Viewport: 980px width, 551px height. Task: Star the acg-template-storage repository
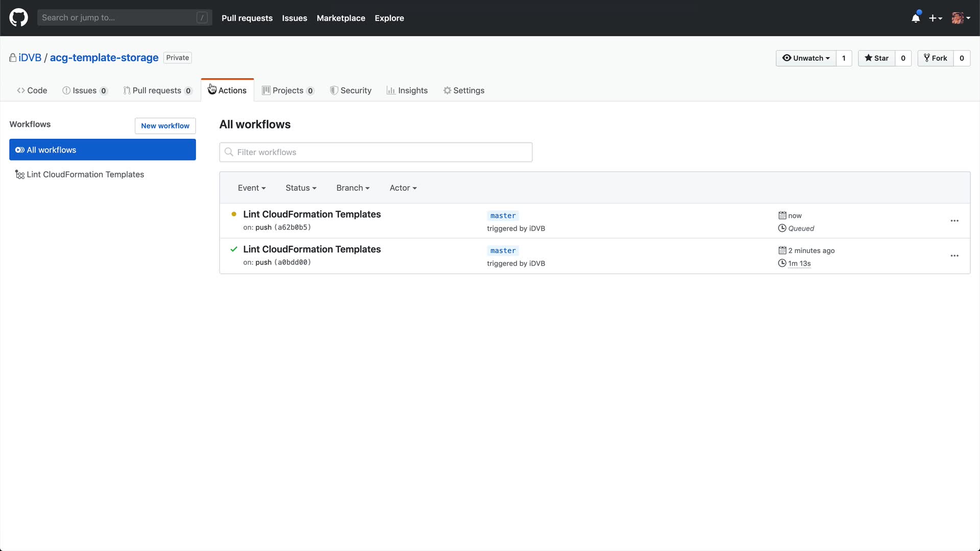[876, 58]
